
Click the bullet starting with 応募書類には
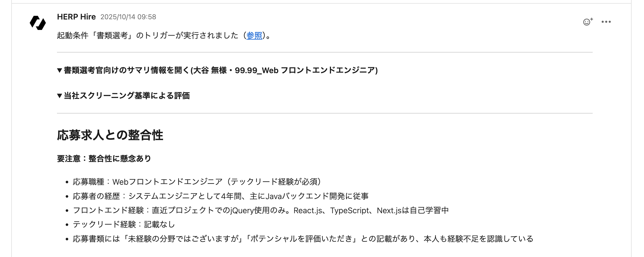(303, 239)
